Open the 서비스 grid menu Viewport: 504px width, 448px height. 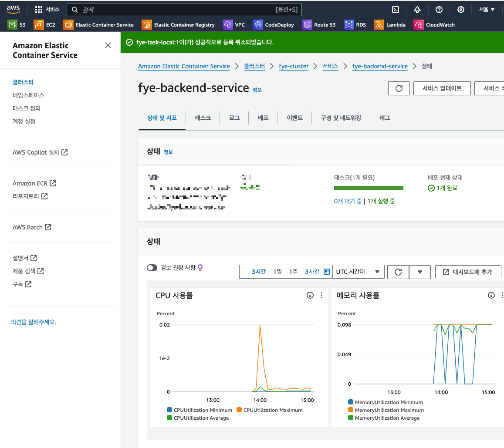[47, 9]
